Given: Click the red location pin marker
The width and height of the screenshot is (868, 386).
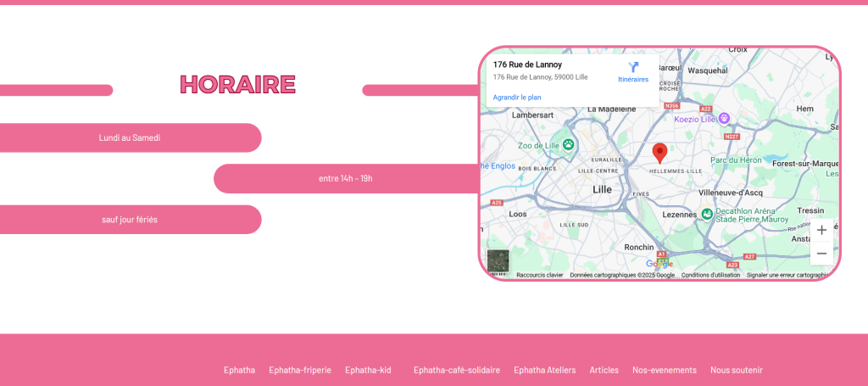Looking at the screenshot, I should pyautogui.click(x=659, y=153).
